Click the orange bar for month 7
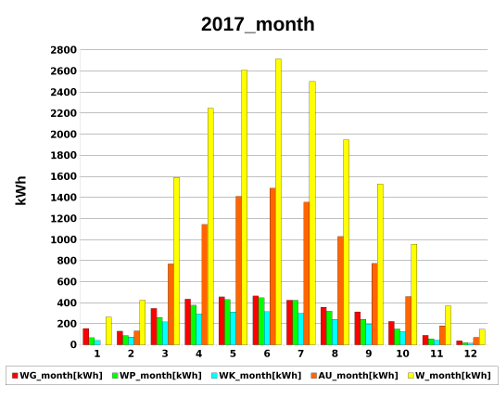Viewport: 500px width, 396px height. 307,273
